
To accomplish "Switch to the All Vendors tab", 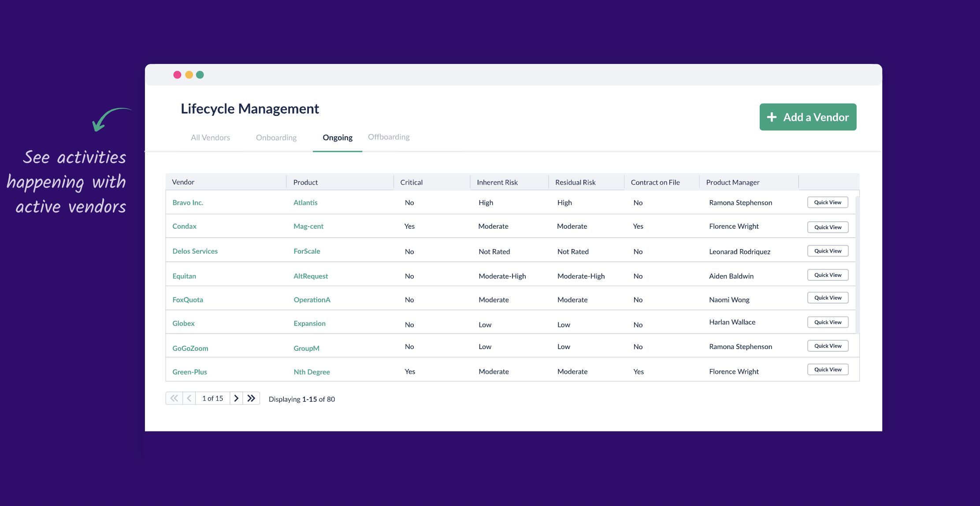I will 210,138.
